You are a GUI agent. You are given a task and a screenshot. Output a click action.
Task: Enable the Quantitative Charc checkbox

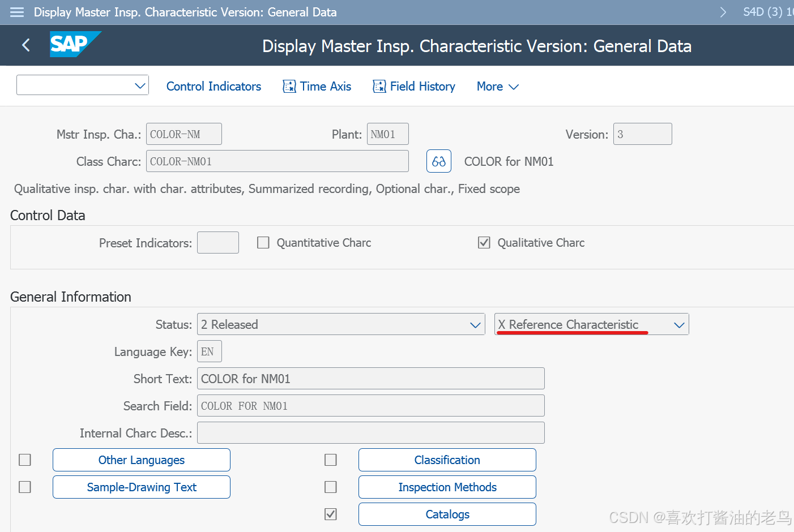(263, 242)
